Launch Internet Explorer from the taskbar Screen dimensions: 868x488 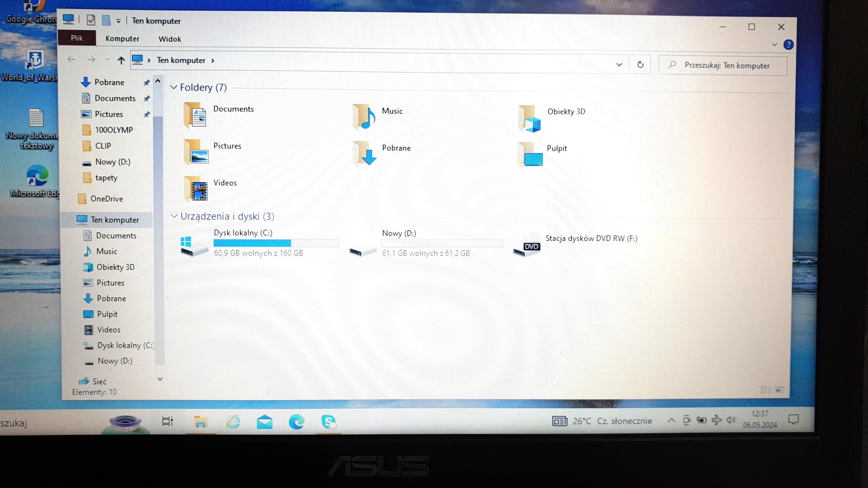pyautogui.click(x=233, y=422)
